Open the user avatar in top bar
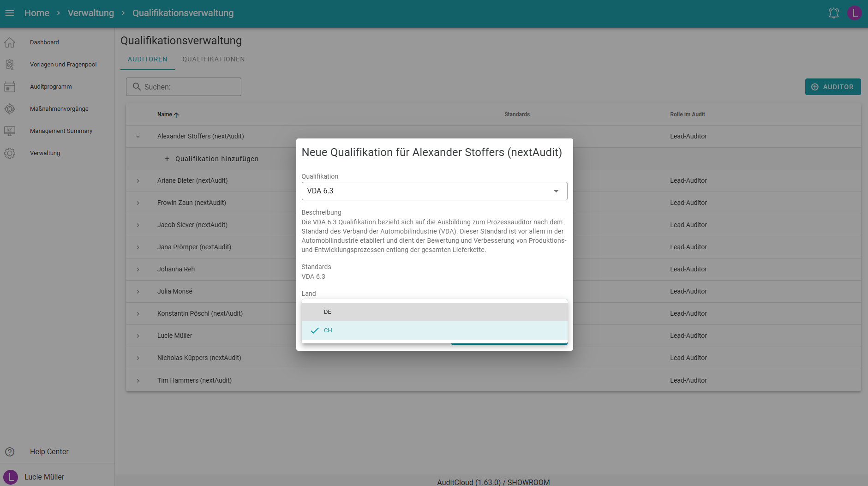This screenshot has width=868, height=486. click(x=854, y=13)
